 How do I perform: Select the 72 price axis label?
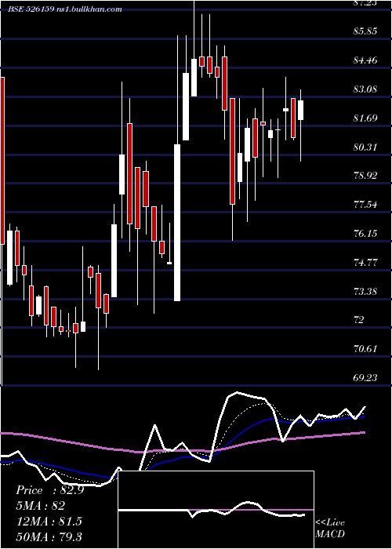pos(359,320)
